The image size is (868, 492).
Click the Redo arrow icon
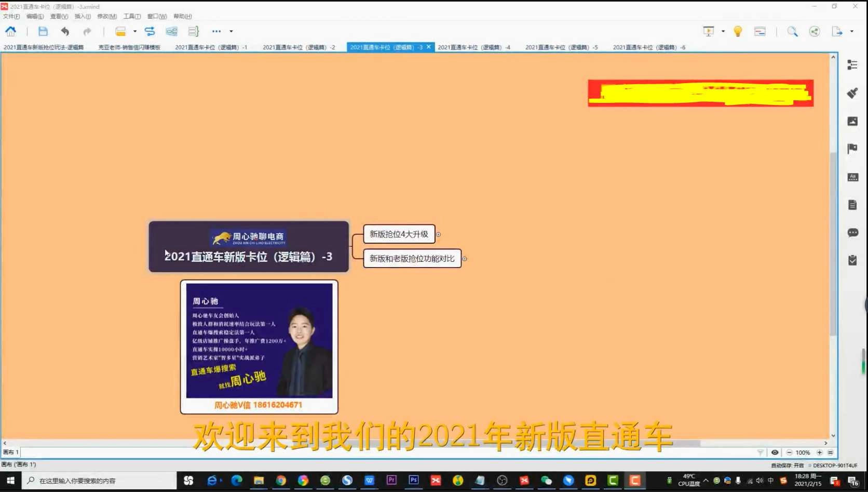point(86,31)
